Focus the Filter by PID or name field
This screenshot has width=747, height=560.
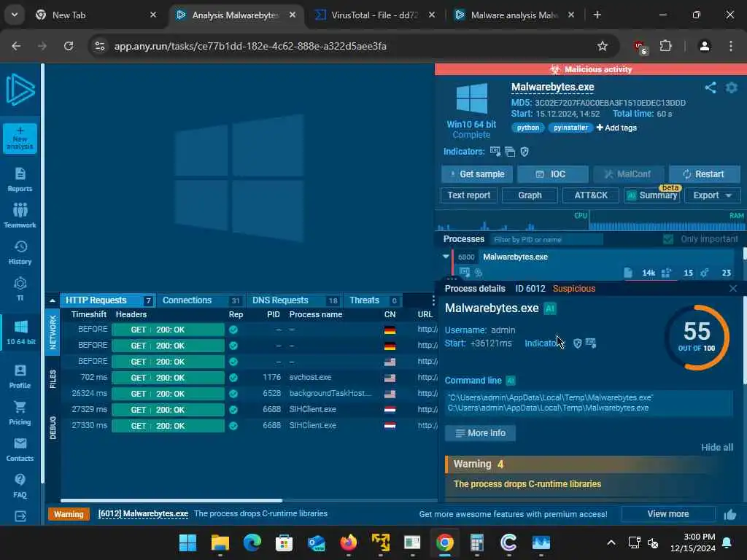(546, 239)
